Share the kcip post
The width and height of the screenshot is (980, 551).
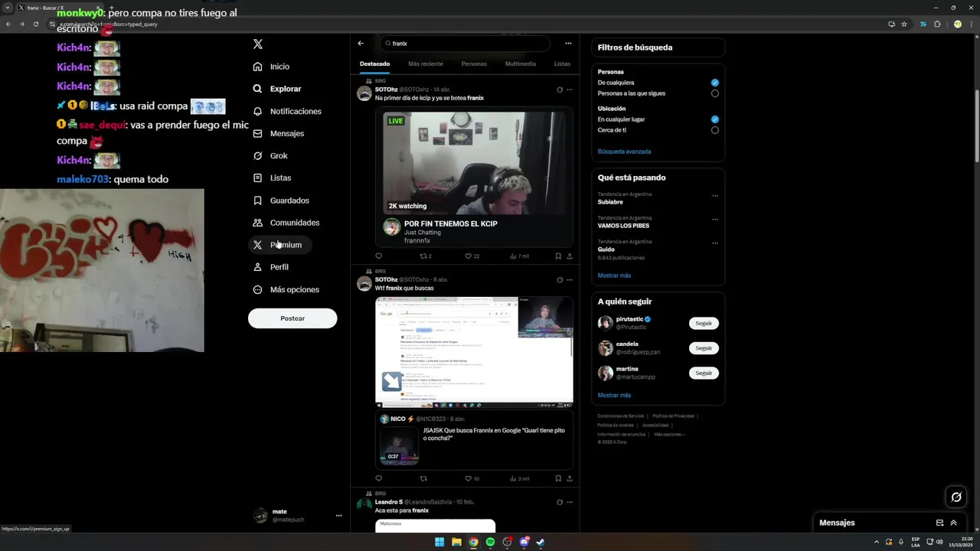click(570, 256)
